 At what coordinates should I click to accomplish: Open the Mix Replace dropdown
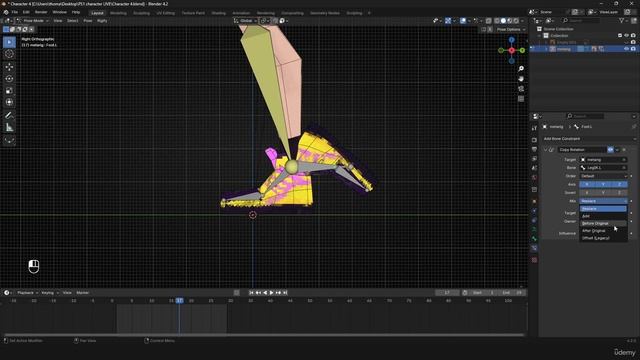tap(603, 201)
